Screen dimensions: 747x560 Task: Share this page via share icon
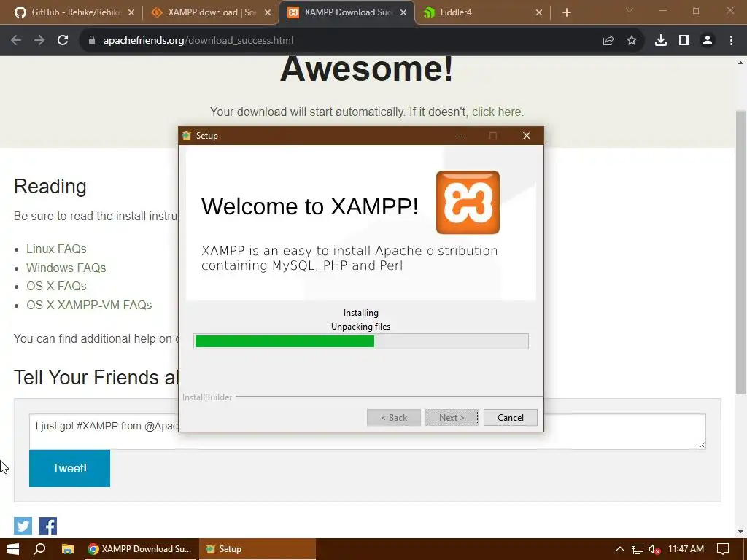(608, 41)
